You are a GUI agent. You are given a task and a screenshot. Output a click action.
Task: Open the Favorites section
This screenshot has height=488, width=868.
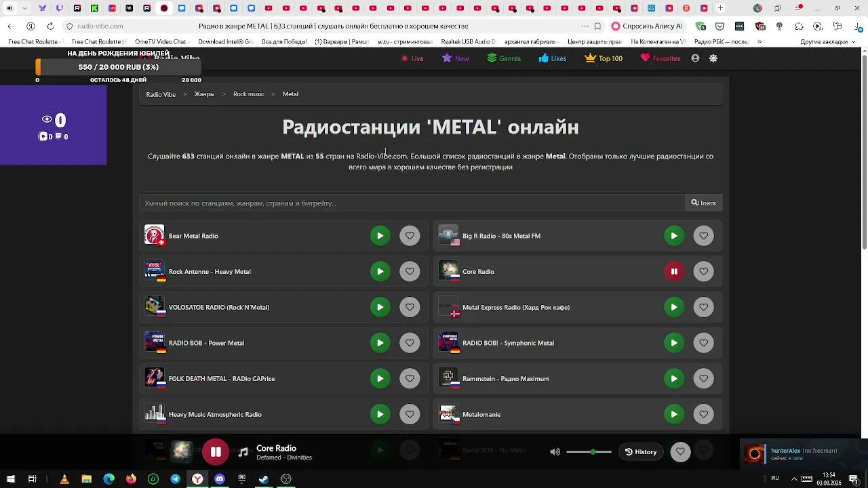click(x=660, y=58)
